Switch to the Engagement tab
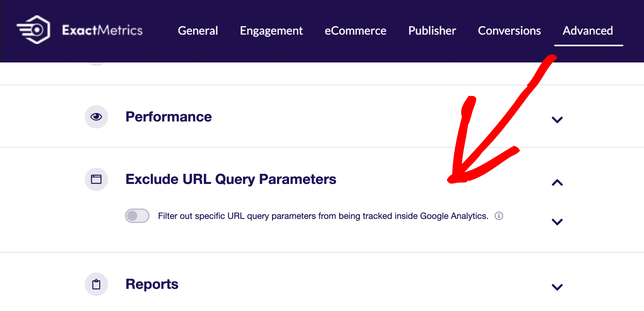Viewport: 644px width, 311px height. (x=271, y=31)
